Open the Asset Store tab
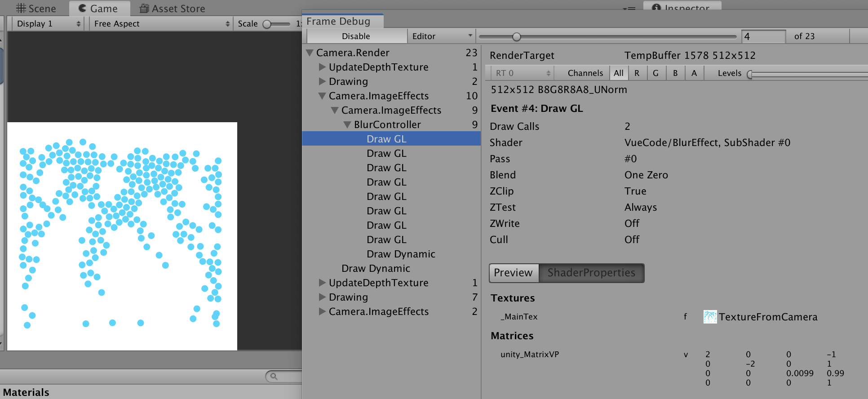Image resolution: width=868 pixels, height=399 pixels. (x=172, y=8)
